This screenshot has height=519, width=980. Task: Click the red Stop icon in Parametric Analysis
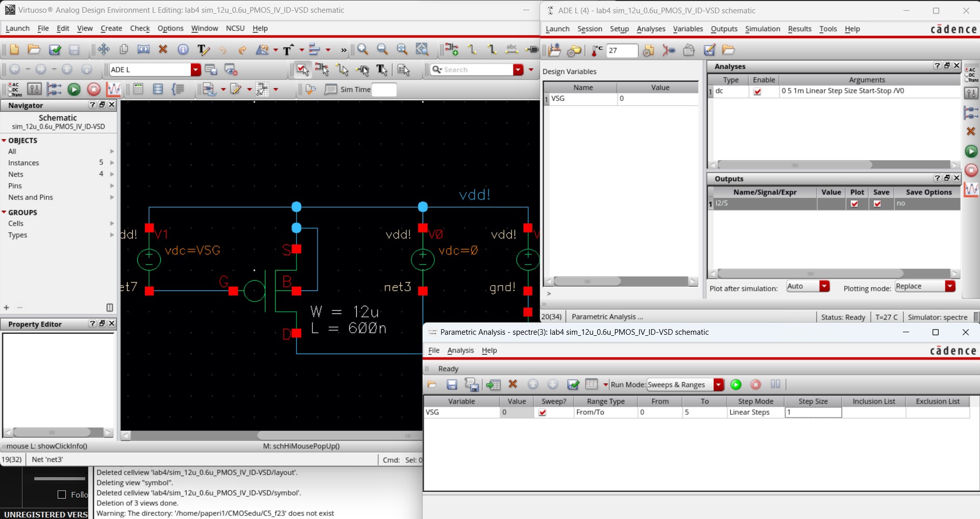(x=756, y=385)
